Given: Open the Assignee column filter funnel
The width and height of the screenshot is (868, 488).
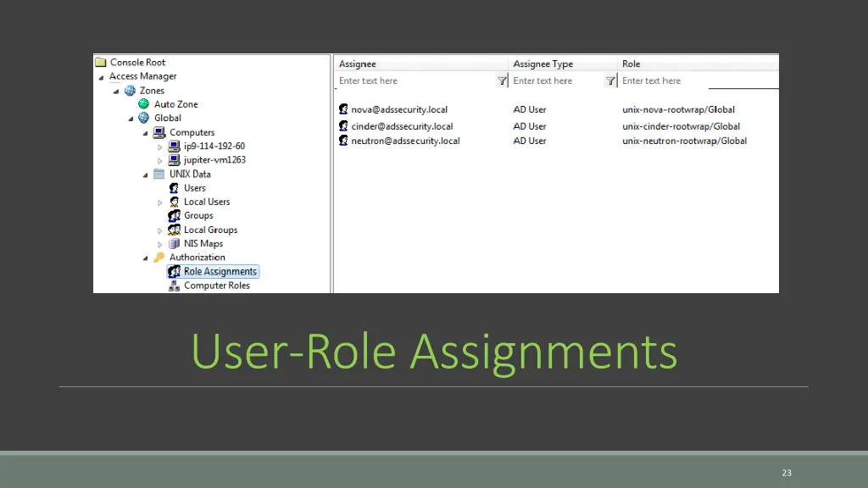Looking at the screenshot, I should tap(502, 80).
